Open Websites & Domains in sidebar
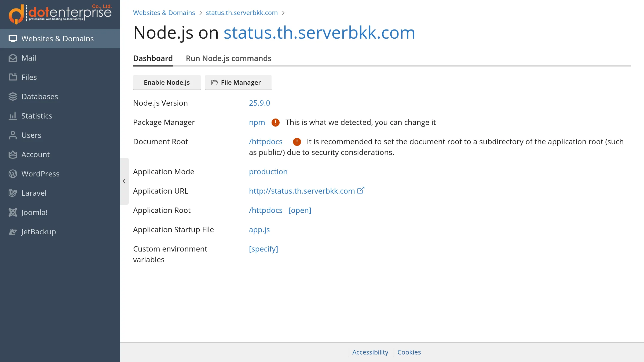Viewport: 644px width, 362px height. [60, 39]
